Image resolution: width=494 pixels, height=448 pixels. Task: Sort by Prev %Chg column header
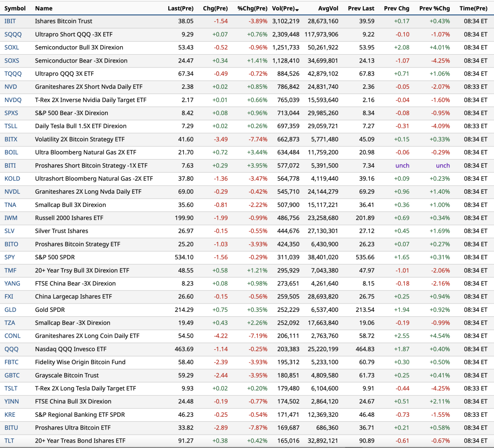click(434, 8)
